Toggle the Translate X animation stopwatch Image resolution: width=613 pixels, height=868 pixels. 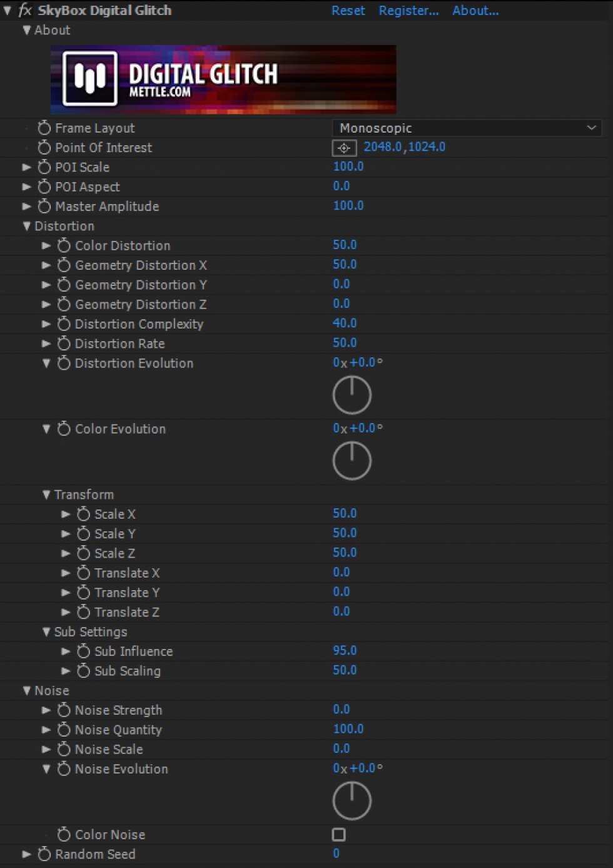[83, 573]
